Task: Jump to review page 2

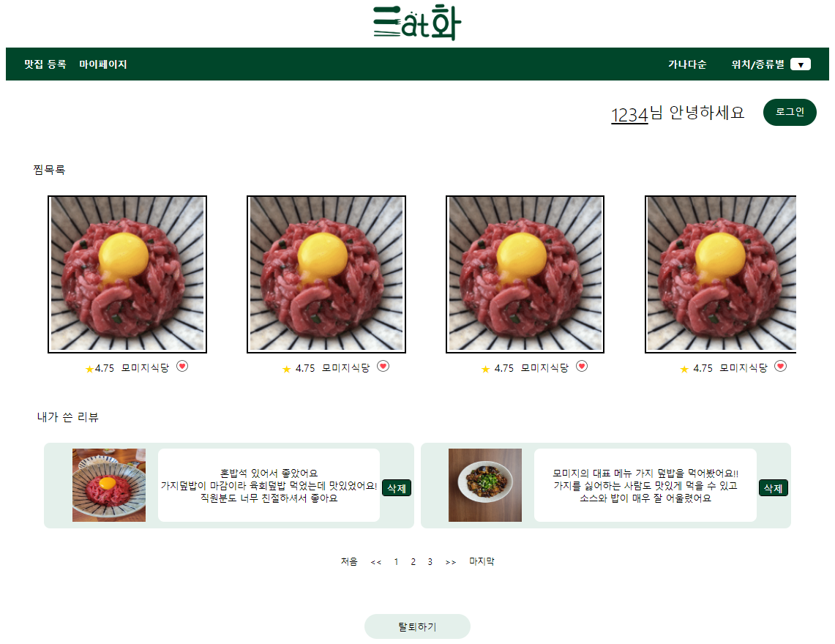Action: click(413, 561)
